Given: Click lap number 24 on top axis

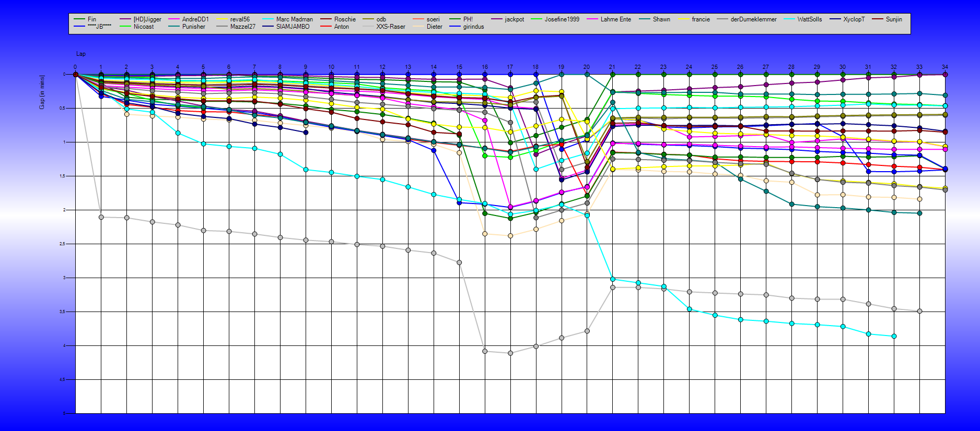Looking at the screenshot, I should [x=689, y=67].
